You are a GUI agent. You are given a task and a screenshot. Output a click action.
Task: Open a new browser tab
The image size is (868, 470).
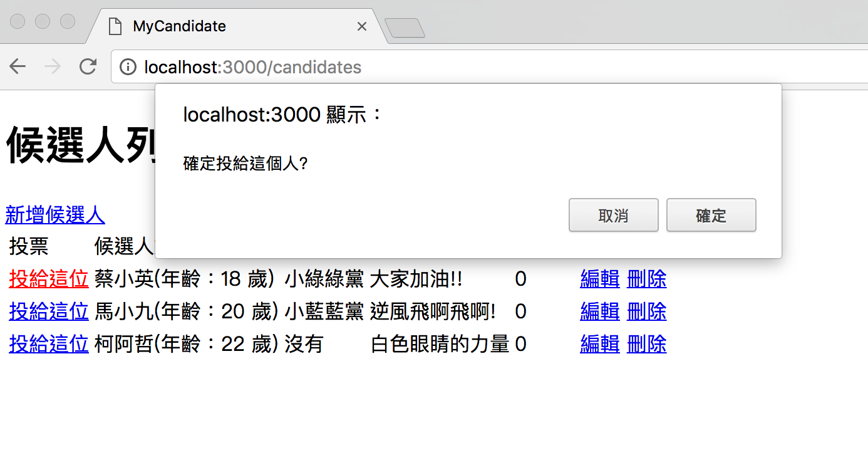click(405, 28)
